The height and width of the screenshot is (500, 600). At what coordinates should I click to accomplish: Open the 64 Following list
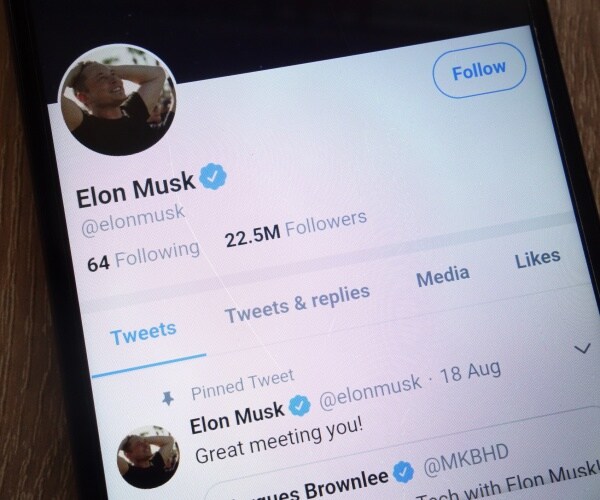[x=143, y=256]
